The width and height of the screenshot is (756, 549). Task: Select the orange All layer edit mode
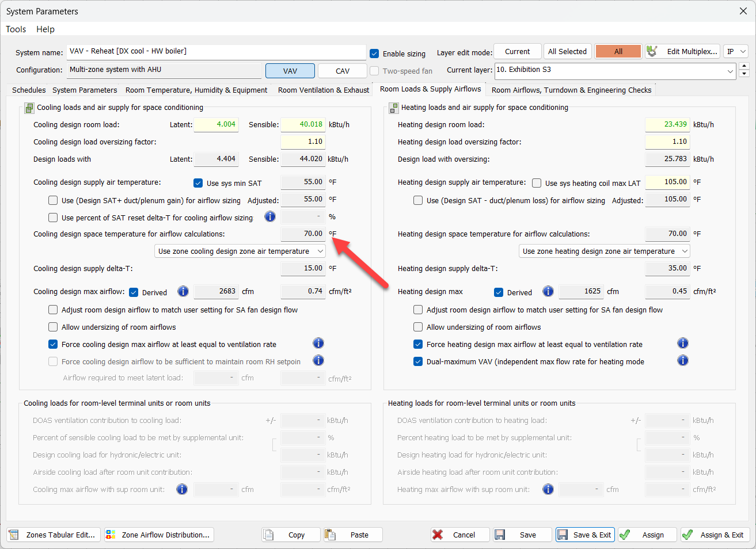(618, 51)
